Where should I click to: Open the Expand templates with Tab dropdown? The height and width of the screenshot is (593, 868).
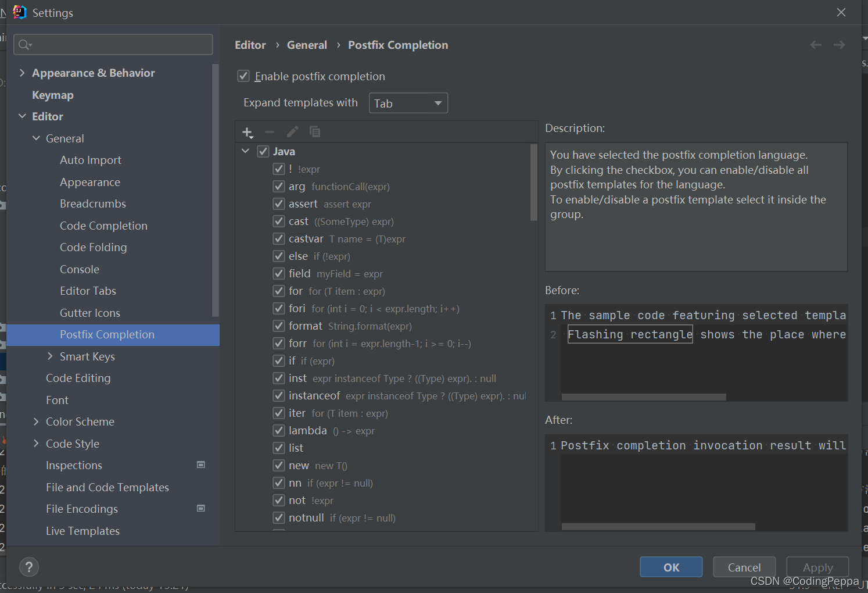point(408,103)
